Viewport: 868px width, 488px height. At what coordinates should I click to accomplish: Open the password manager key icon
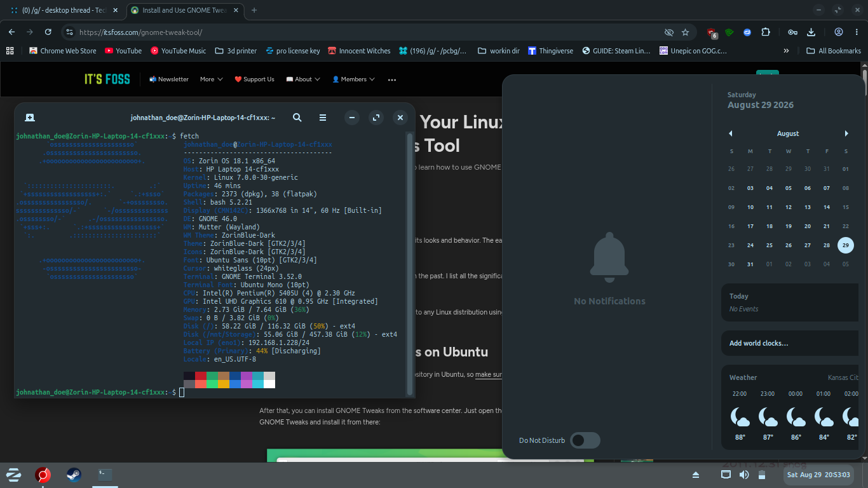tap(792, 32)
